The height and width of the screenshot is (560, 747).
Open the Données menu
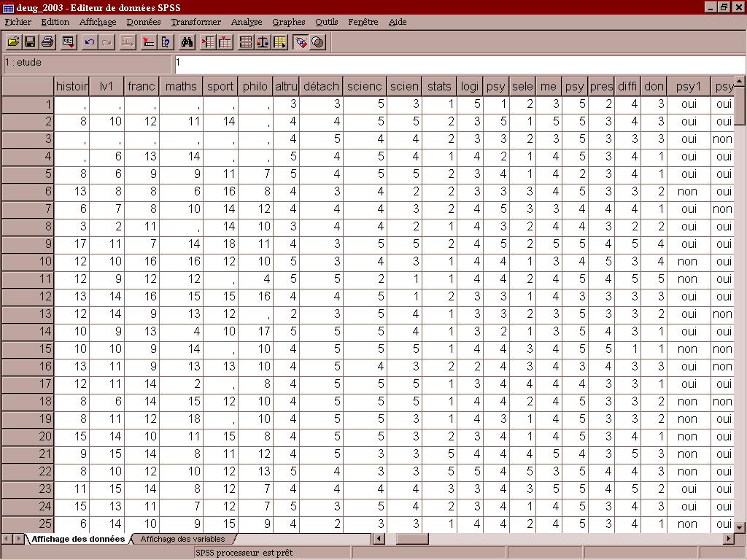[x=144, y=22]
